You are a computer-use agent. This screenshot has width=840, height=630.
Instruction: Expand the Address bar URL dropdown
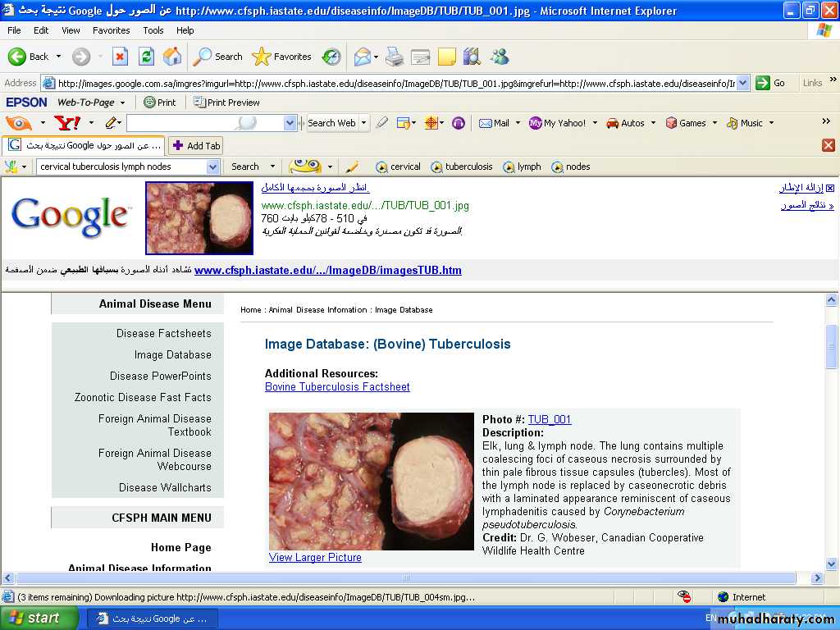coord(742,83)
